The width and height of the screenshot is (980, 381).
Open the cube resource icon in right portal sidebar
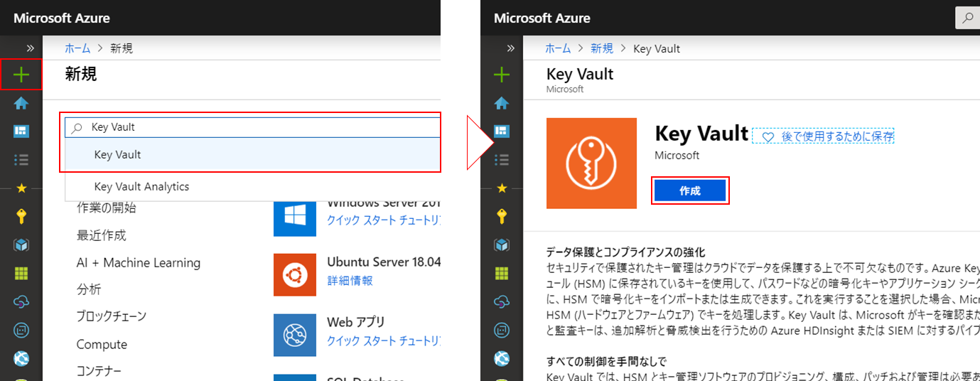click(502, 245)
